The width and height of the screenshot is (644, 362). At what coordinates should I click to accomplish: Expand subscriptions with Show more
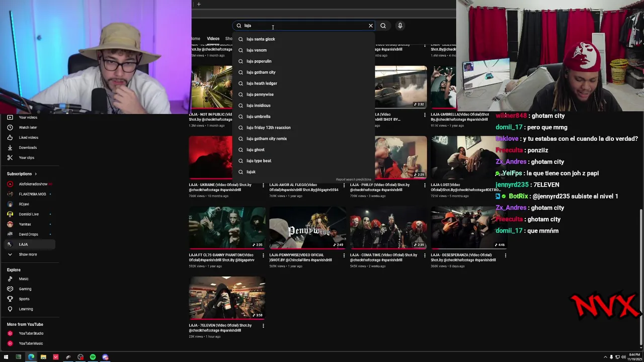pyautogui.click(x=29, y=254)
